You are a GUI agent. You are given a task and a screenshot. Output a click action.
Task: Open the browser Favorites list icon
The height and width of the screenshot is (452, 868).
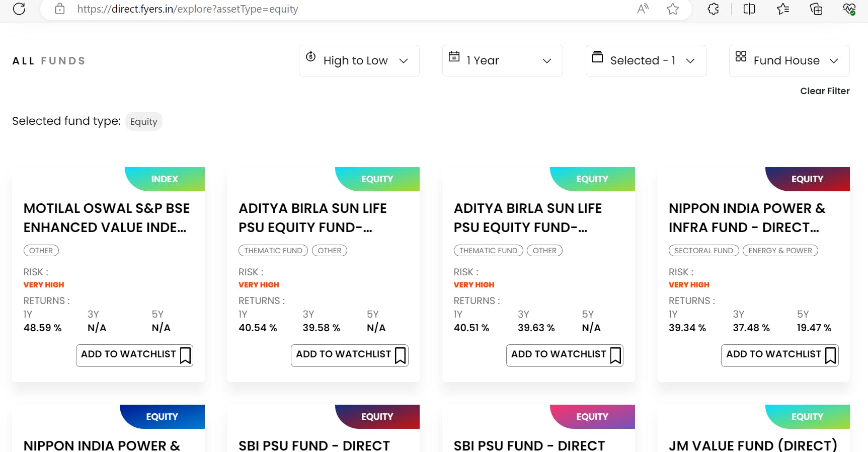click(783, 9)
